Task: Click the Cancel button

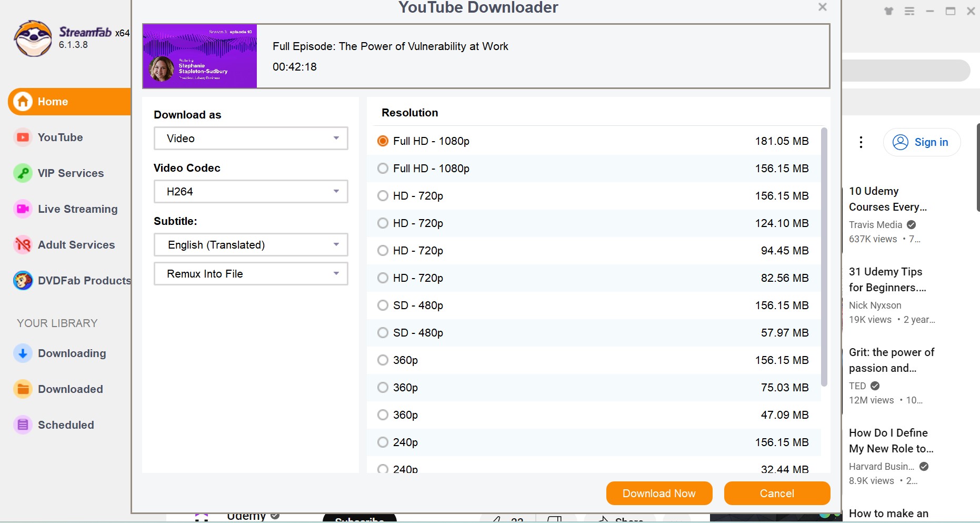Action: [x=777, y=494]
